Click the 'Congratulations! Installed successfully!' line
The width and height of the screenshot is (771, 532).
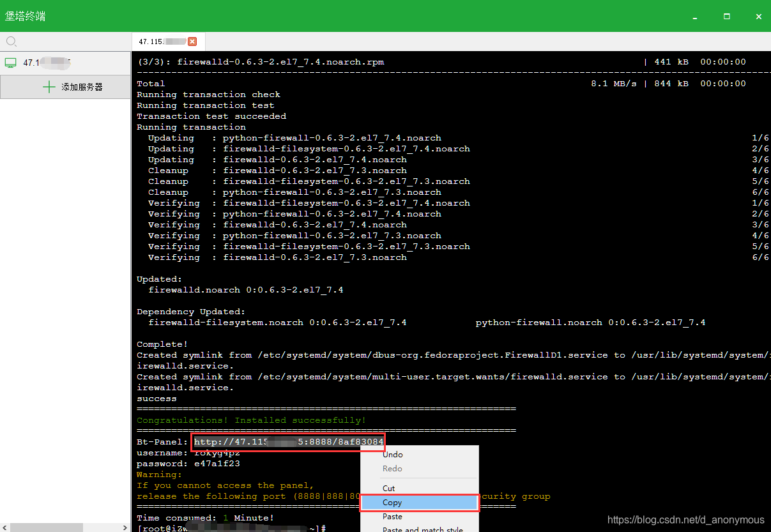pos(251,420)
